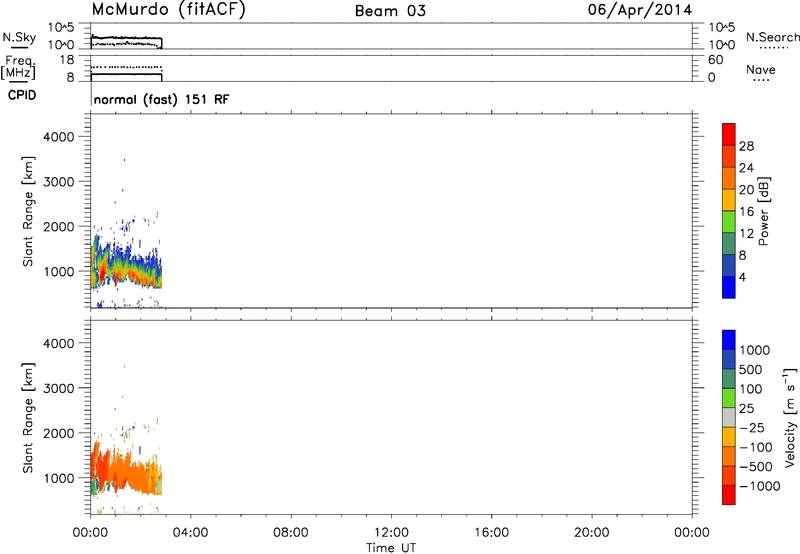This screenshot has width=800, height=554.
Task: Click the 18 tick on the frequency axis
Action: click(66, 60)
